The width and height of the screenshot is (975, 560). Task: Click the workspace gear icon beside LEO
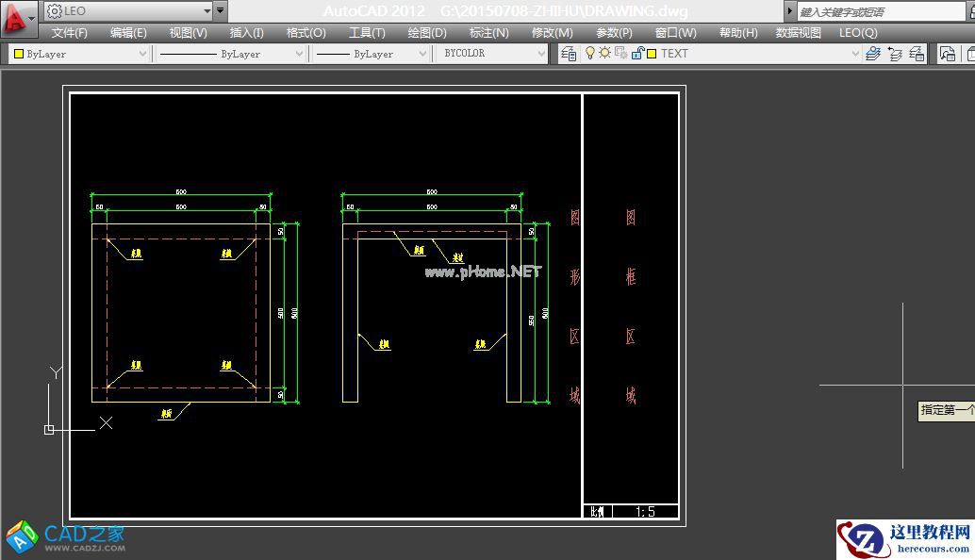click(x=55, y=11)
